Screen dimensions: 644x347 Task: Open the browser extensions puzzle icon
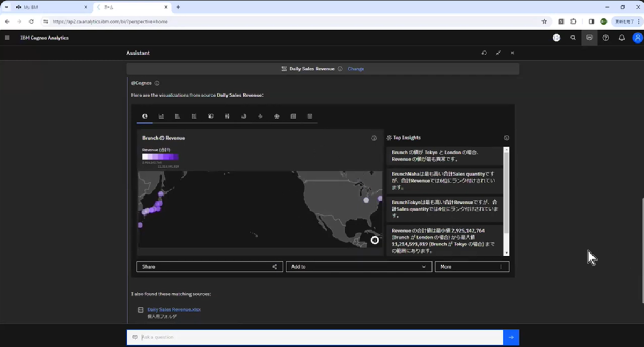pos(574,21)
